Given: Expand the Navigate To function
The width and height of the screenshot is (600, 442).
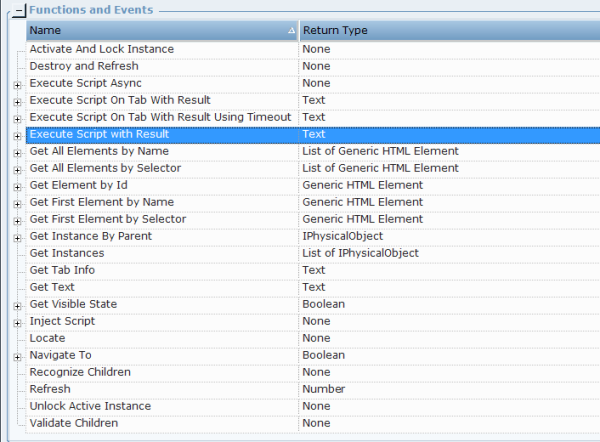Looking at the screenshot, I should coord(17,357).
